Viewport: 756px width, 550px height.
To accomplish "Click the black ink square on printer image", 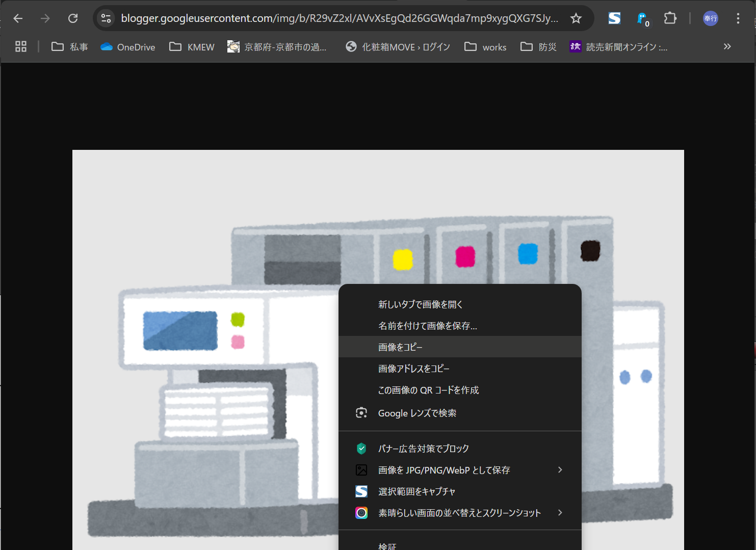I will [x=590, y=251].
